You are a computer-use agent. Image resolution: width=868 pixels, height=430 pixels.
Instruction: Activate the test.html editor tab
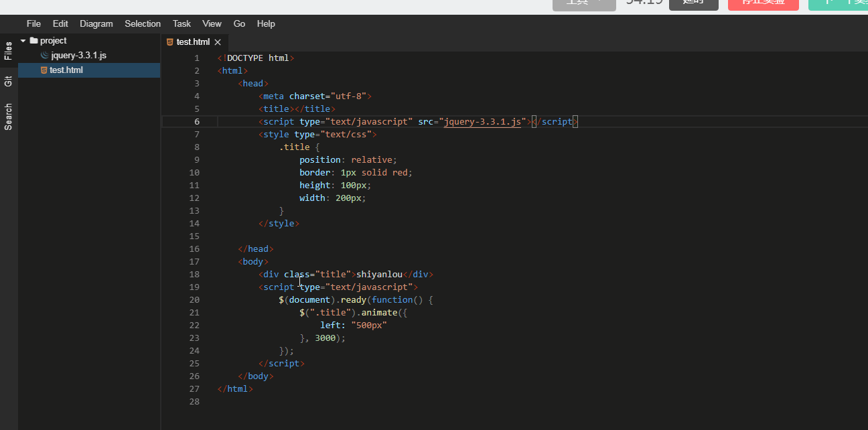[x=193, y=42]
